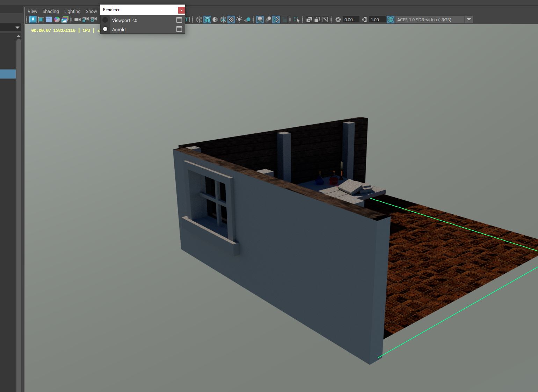538x392 pixels.
Task: Open ACES 1.0 SDR-video view transform dropdown
Action: (x=430, y=20)
